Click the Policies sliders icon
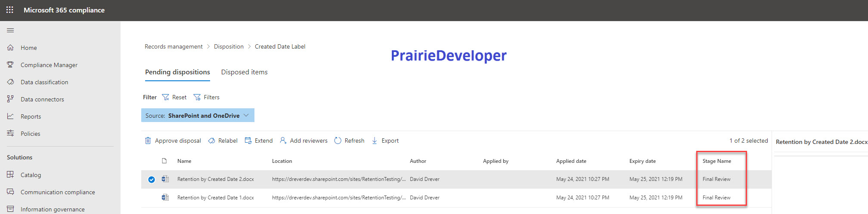 [x=10, y=133]
